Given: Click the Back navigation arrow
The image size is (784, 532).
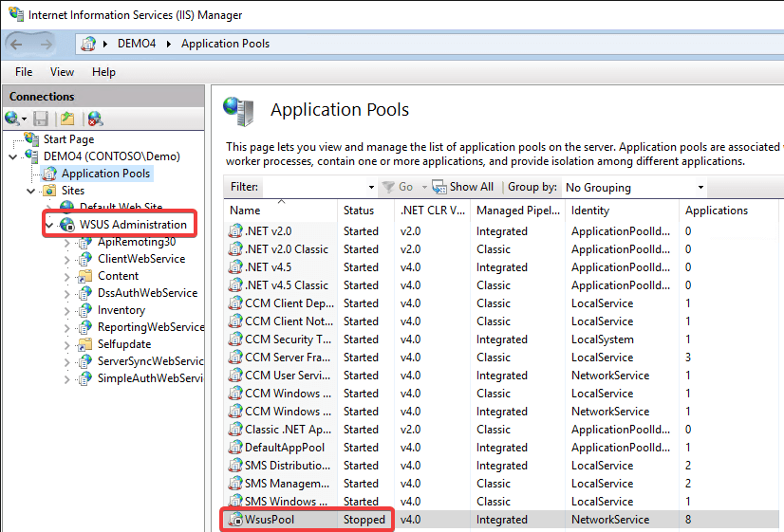Looking at the screenshot, I should click(x=16, y=44).
